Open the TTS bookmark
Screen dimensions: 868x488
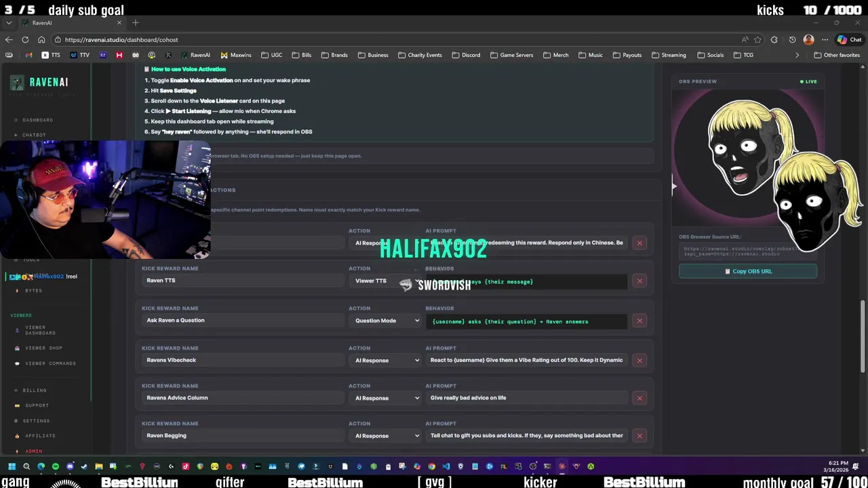coord(51,55)
